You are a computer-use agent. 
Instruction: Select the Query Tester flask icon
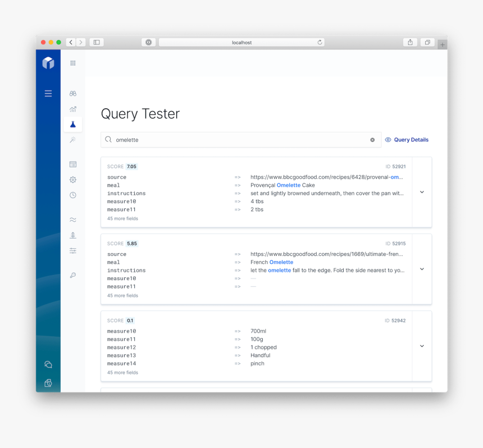(x=72, y=125)
